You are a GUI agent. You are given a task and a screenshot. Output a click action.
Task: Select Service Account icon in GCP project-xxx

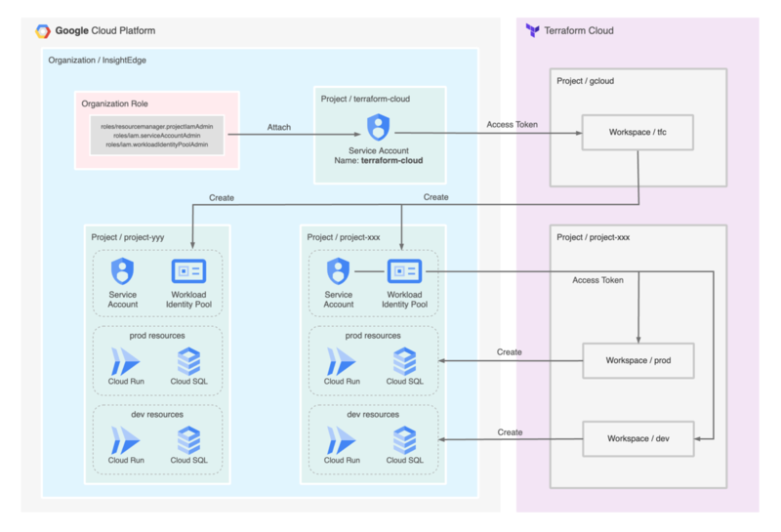tap(338, 271)
